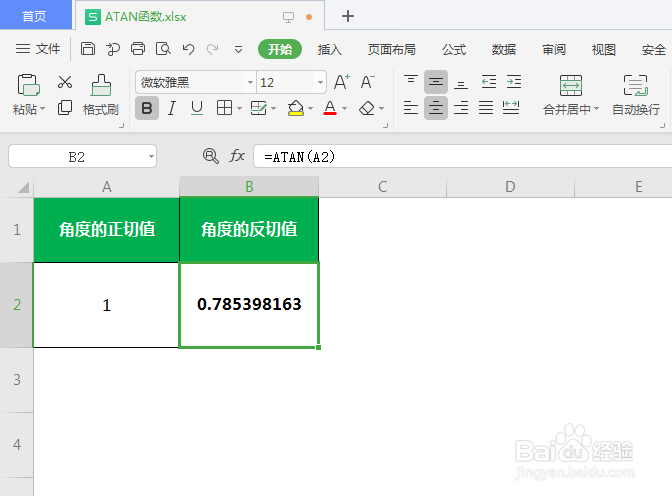Click the zoom lookup icon beside fx
This screenshot has height=496, width=672.
coord(210,156)
